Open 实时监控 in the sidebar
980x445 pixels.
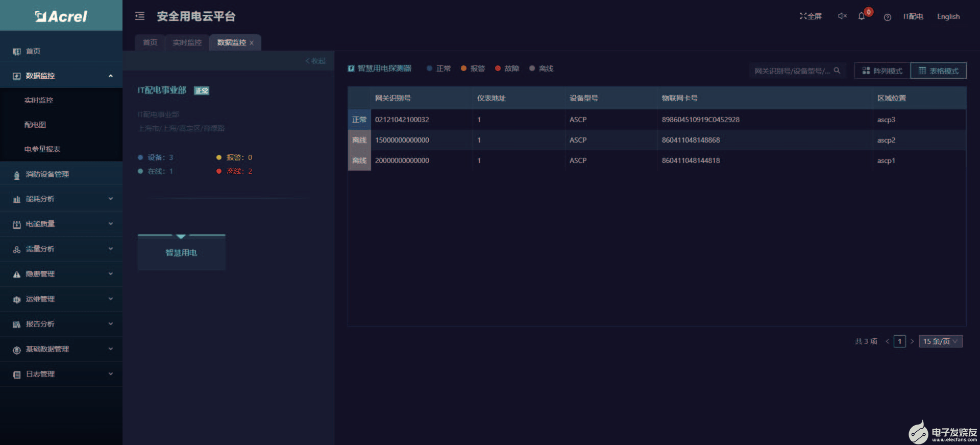[x=39, y=100]
